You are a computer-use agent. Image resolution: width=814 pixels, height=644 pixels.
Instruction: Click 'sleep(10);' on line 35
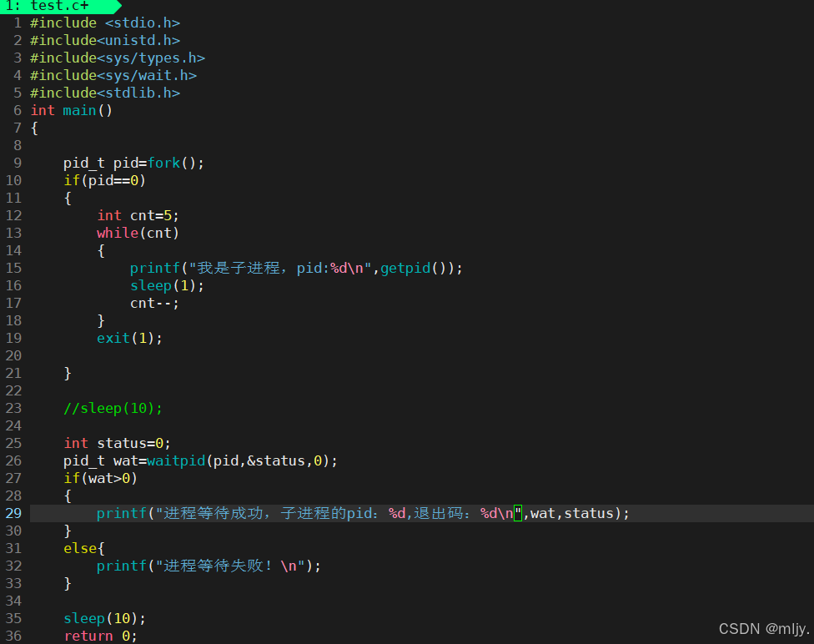105,618
